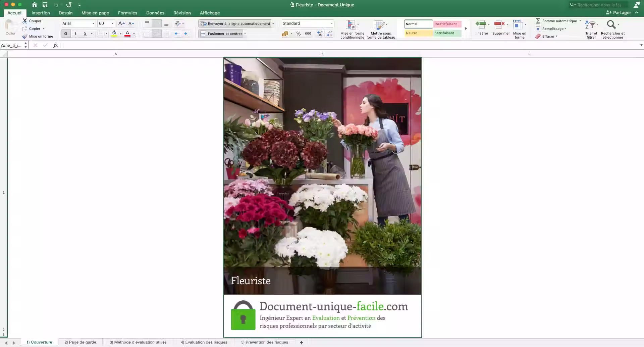
Task: Expand the Fusionner et centrer options
Action: [x=245, y=34]
